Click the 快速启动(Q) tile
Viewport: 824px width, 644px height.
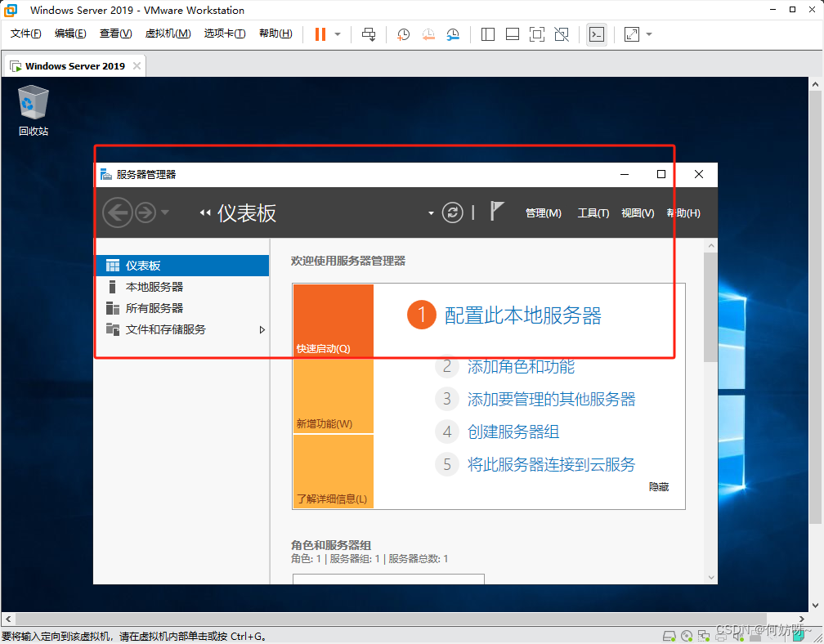coord(334,320)
